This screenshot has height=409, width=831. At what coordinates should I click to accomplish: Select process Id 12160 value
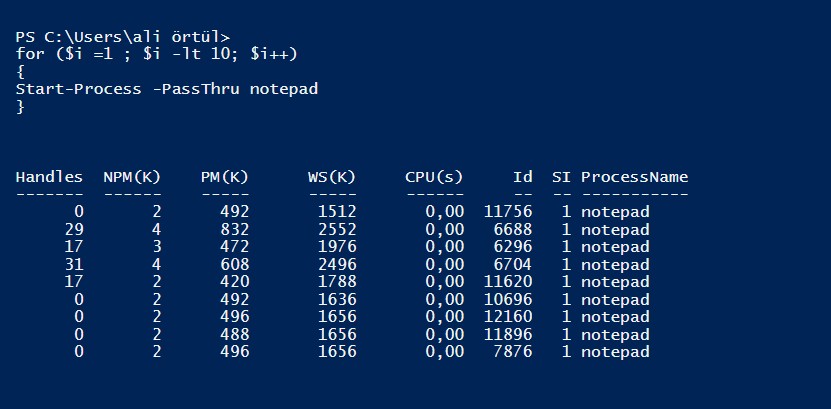click(x=508, y=317)
